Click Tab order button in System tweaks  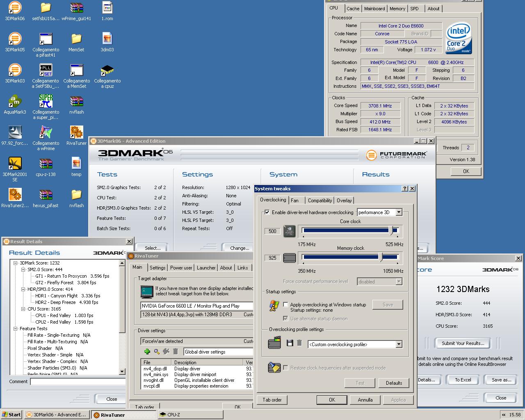[x=272, y=400]
